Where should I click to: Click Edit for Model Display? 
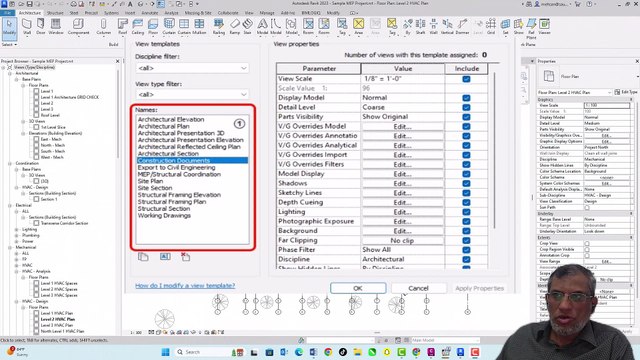402,174
